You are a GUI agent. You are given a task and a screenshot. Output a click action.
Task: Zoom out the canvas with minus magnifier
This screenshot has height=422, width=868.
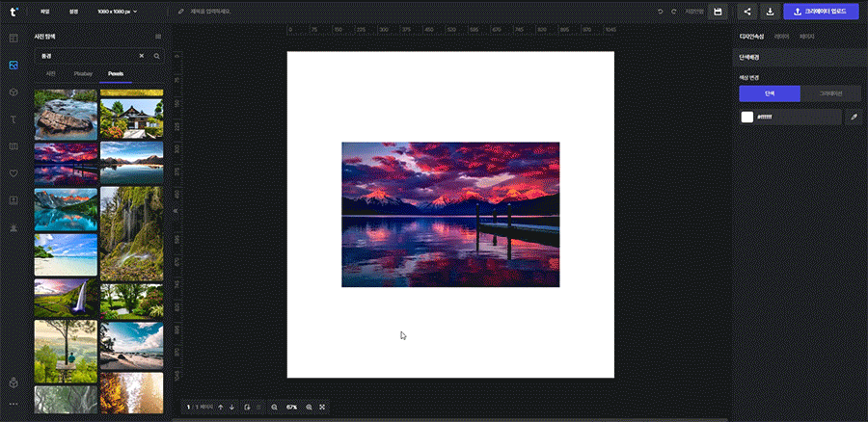click(274, 408)
